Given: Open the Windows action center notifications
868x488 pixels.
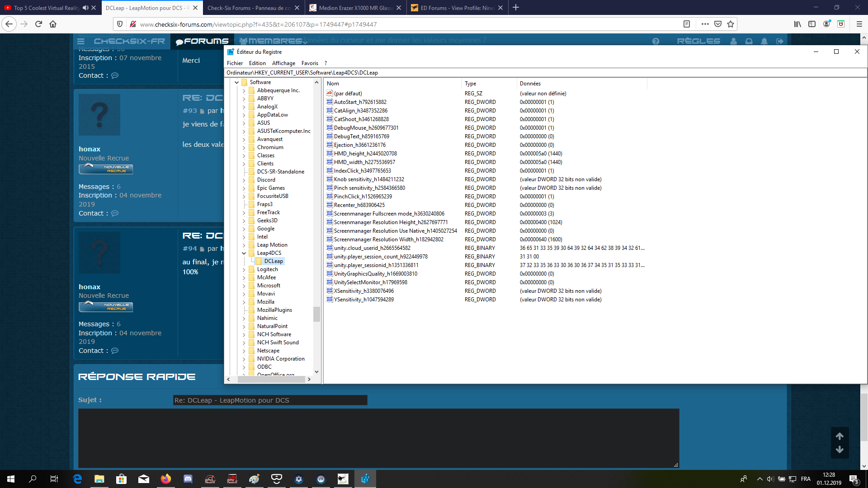Looking at the screenshot, I should (x=854, y=479).
